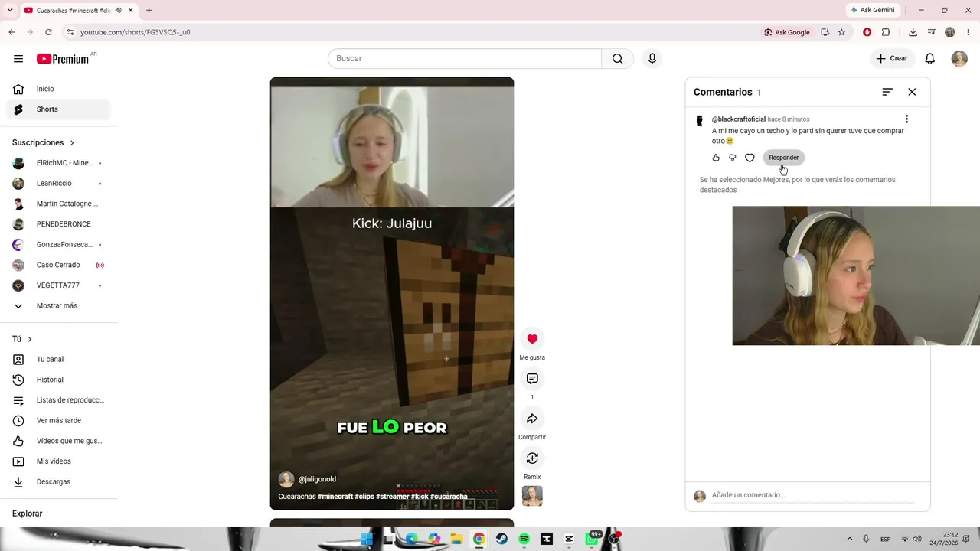
Task: Give a heart to the comment
Action: pyautogui.click(x=750, y=158)
